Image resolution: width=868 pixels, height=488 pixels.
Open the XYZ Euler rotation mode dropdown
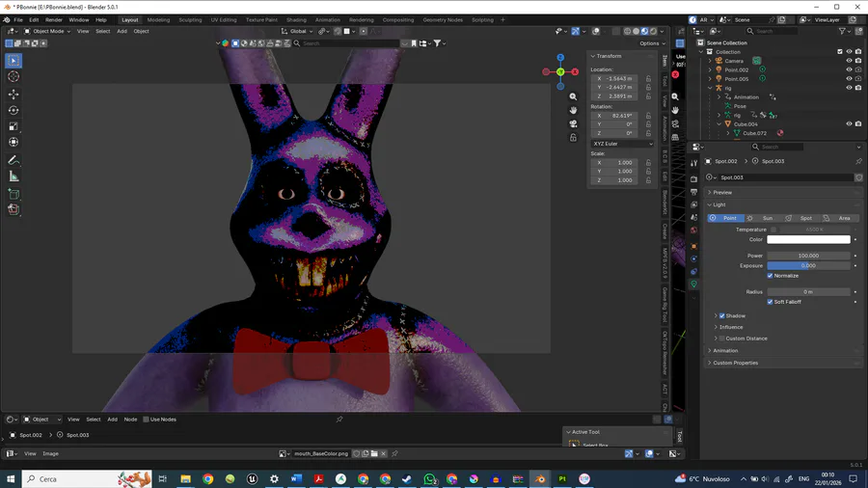(622, 144)
